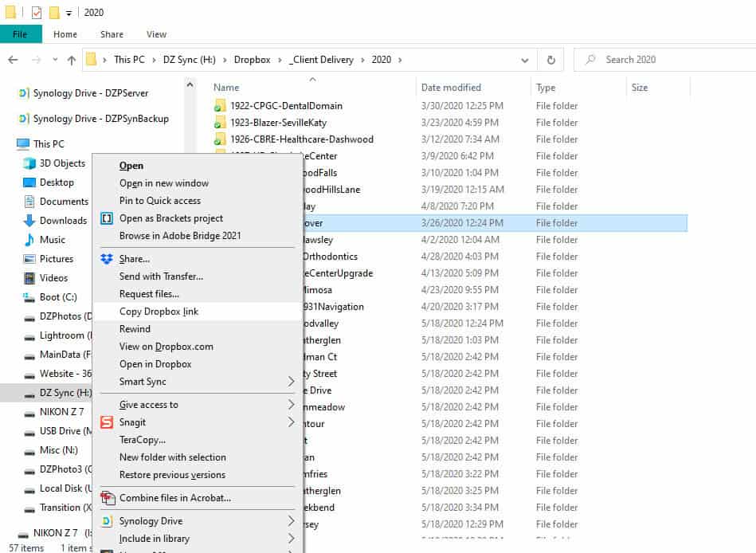Click the Brackets icon beside Open as Brackets project
The width and height of the screenshot is (756, 553).
click(107, 218)
